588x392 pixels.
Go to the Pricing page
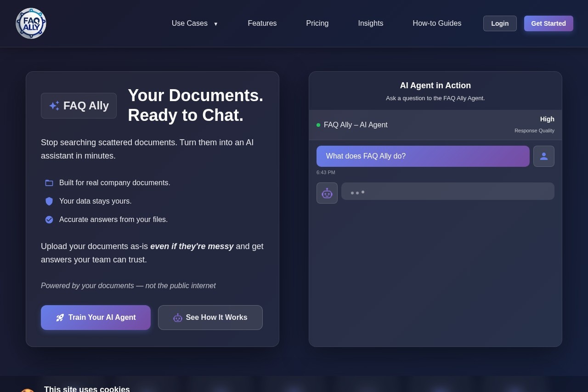click(317, 23)
